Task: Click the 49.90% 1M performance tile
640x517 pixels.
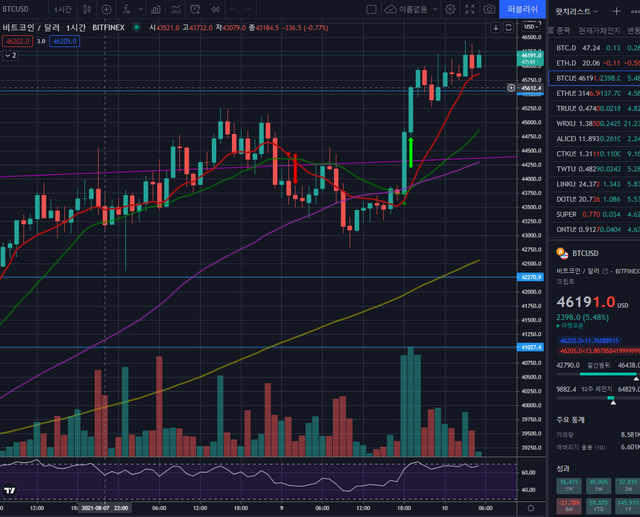Action: [x=598, y=485]
